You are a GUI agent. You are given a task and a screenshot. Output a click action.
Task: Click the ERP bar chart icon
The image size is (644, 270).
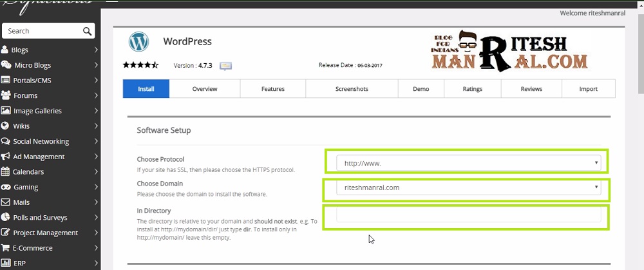[x=6, y=263]
